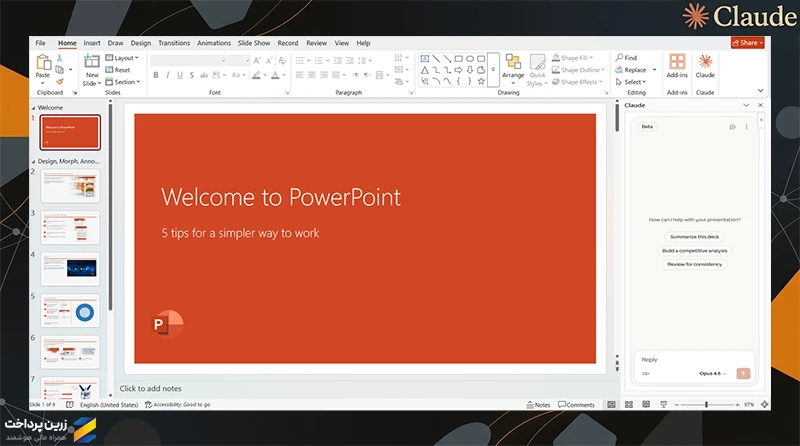The height and width of the screenshot is (446, 800).
Task: Toggle the Comments pane
Action: pyautogui.click(x=577, y=405)
